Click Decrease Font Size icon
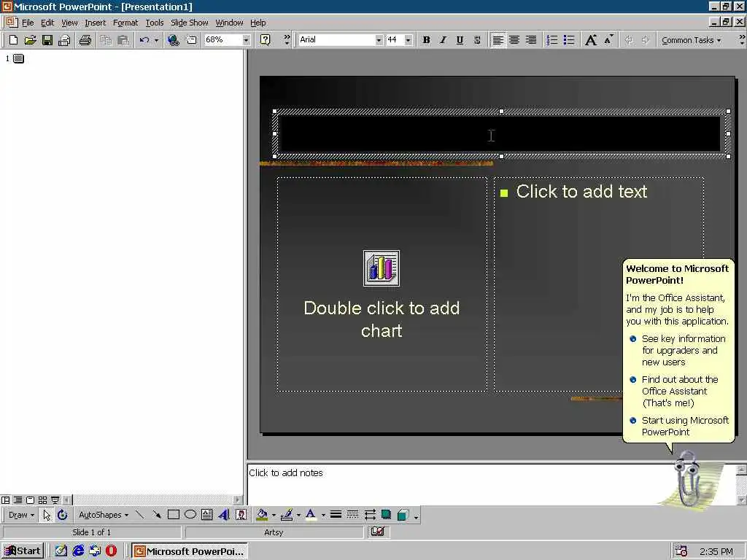This screenshot has width=747, height=560. (608, 40)
